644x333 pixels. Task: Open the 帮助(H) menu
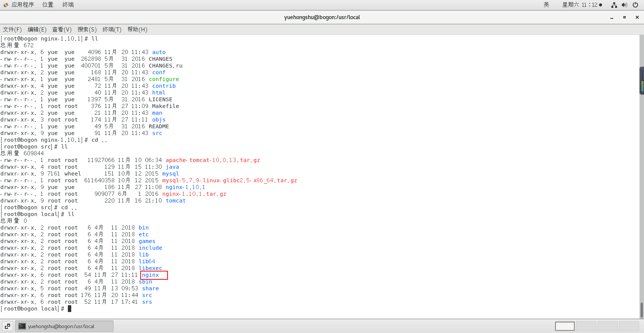point(137,29)
